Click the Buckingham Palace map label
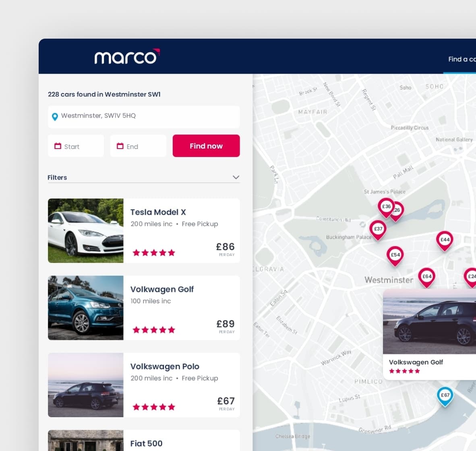476x451 pixels. coord(349,237)
